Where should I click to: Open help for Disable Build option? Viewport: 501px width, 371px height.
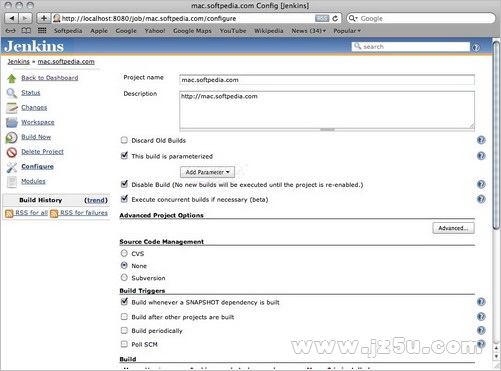click(481, 184)
